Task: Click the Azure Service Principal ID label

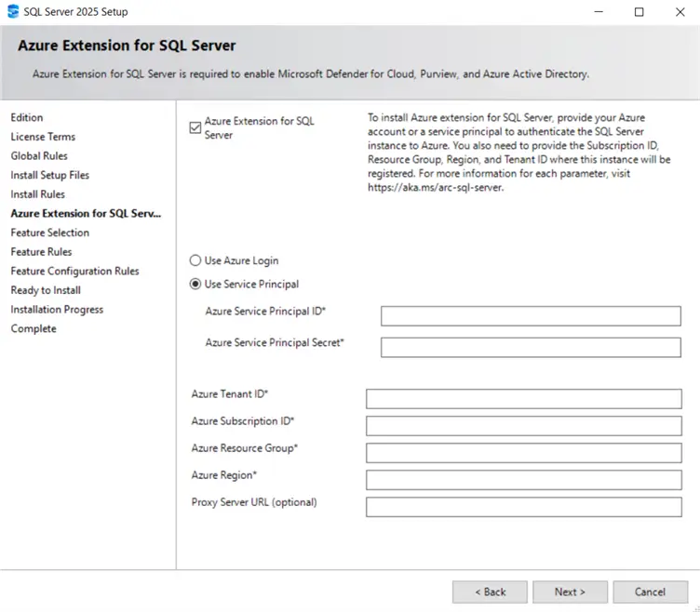Action: tap(265, 312)
